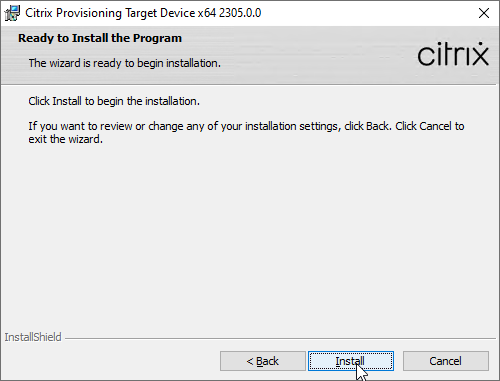
Task: Click the citrix logo in the header
Action: coord(453,54)
